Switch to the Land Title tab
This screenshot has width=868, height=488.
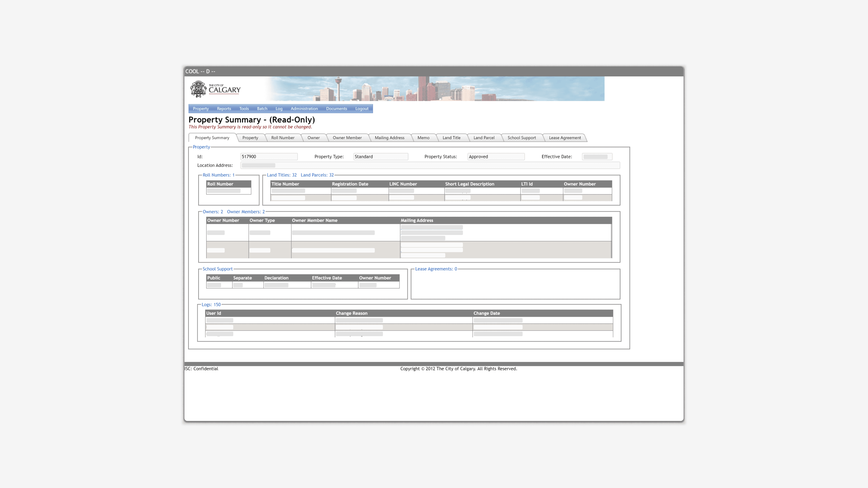451,138
